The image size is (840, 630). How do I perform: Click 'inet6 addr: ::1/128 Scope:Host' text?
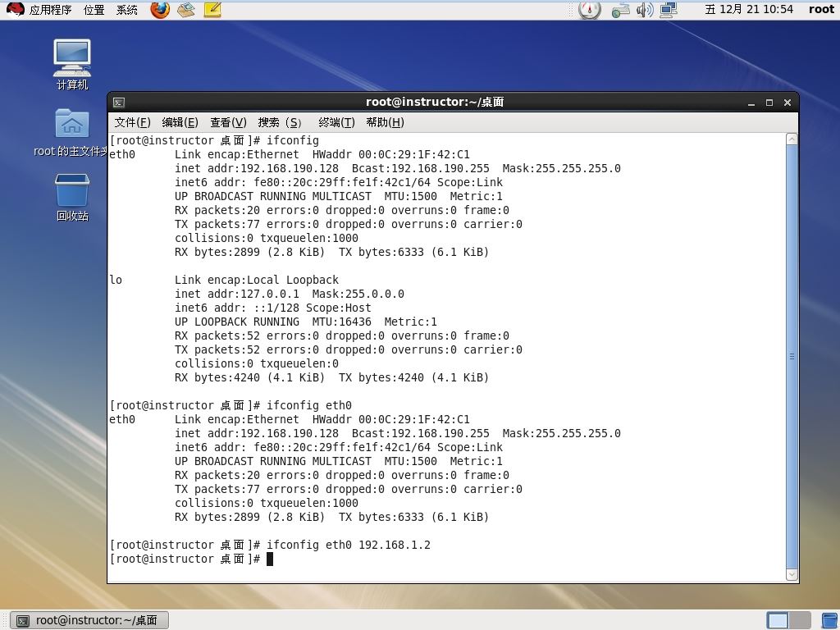click(272, 308)
